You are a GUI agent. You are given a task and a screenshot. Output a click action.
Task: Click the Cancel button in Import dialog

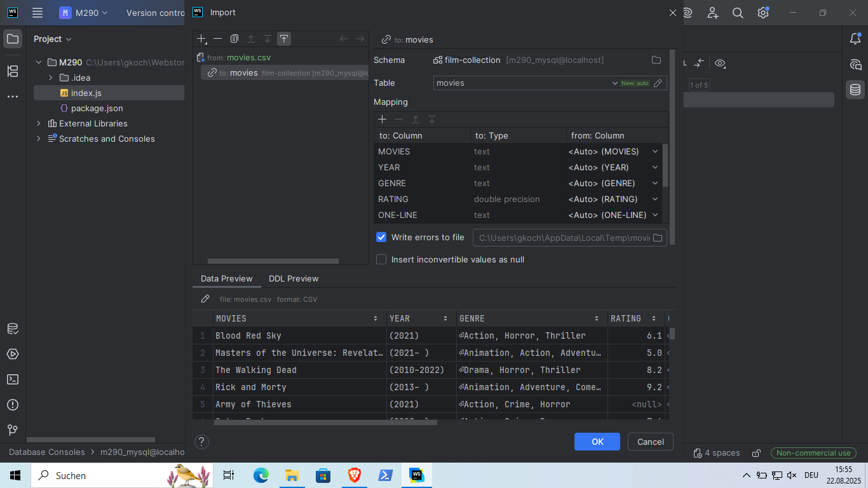(x=651, y=442)
